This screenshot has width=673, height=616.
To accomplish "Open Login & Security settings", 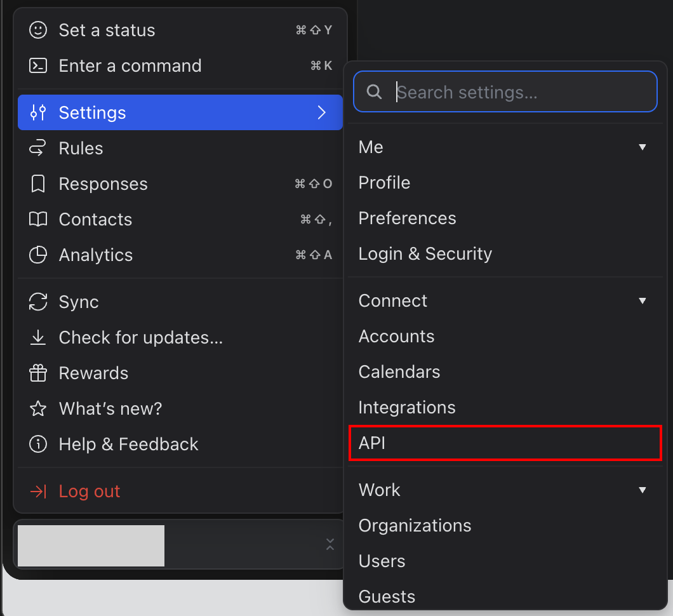I will [x=505, y=254].
